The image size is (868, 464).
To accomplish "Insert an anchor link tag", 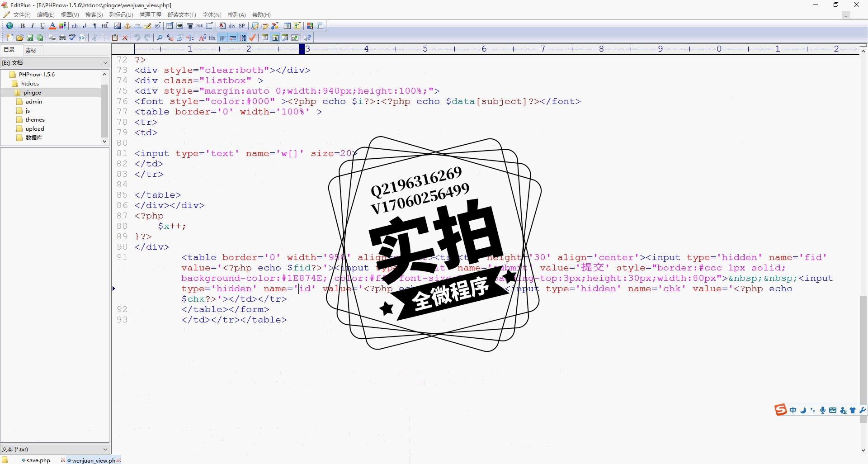I will pyautogui.click(x=127, y=26).
